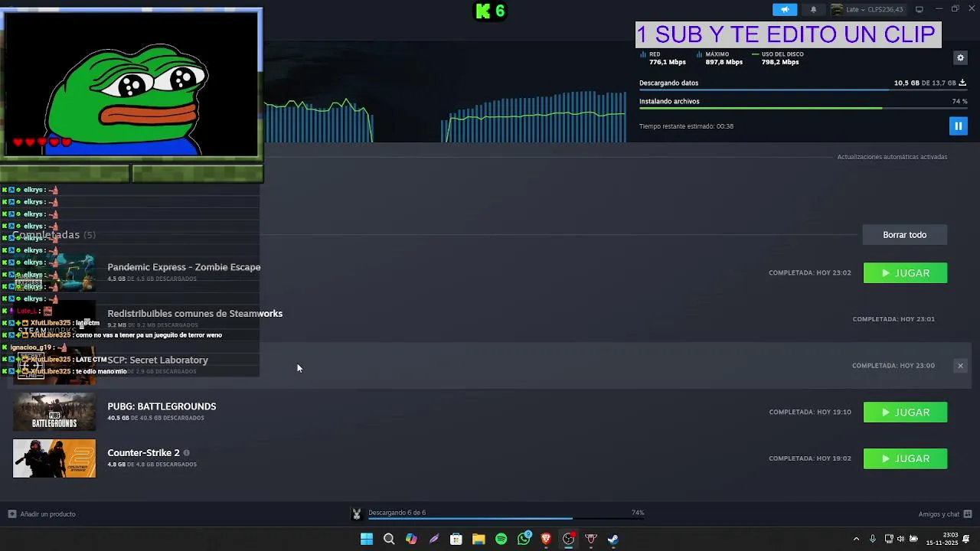Click the SCP: Secret Laboratory title

pyautogui.click(x=158, y=360)
